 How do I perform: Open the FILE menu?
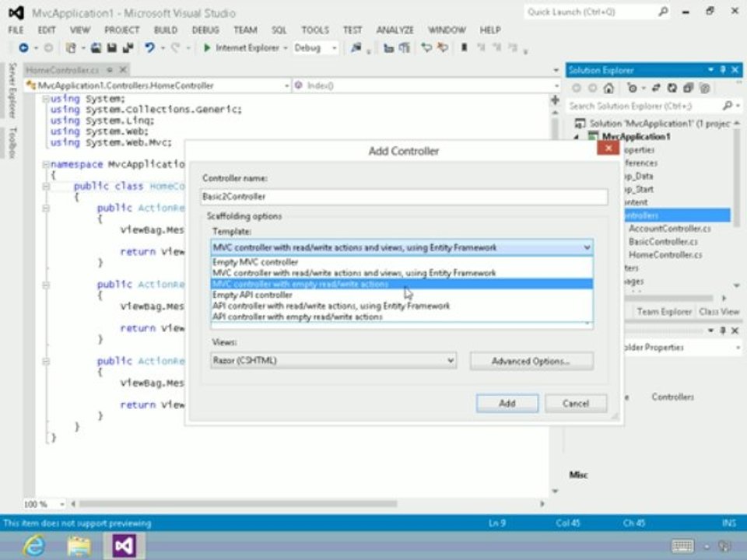click(16, 30)
